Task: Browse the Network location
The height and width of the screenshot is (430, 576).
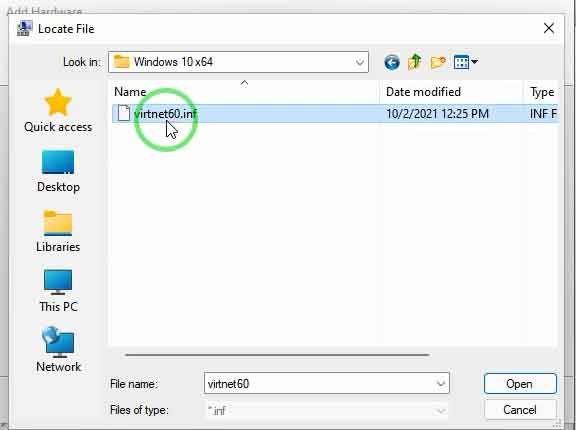Action: [x=58, y=350]
